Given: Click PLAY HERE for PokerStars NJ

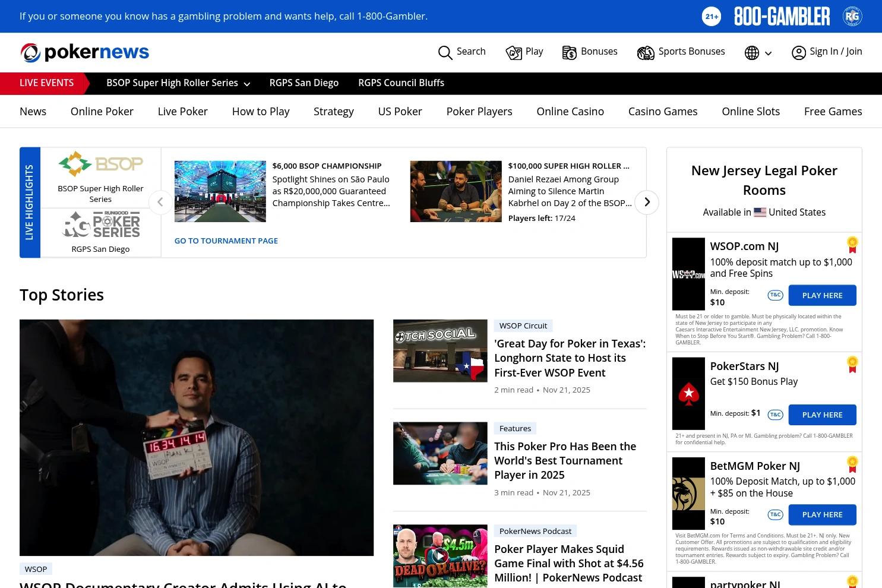Looking at the screenshot, I should pyautogui.click(x=823, y=415).
